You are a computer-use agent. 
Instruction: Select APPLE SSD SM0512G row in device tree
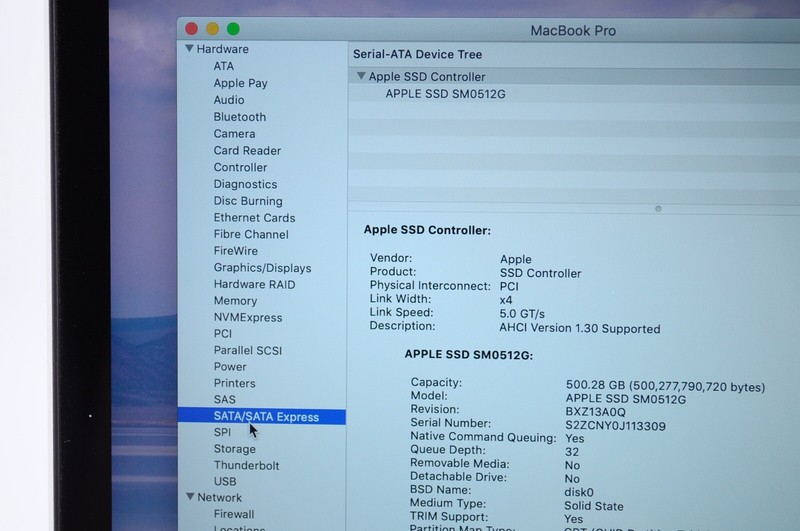click(x=574, y=94)
